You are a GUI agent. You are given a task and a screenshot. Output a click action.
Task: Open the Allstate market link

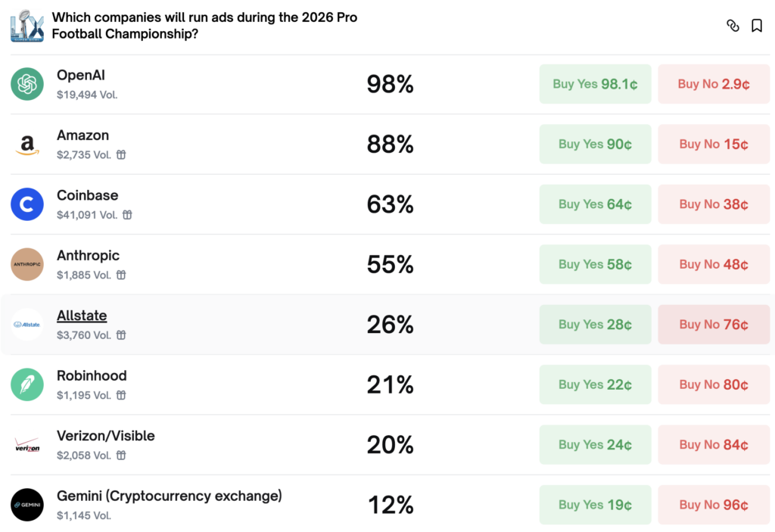[x=82, y=316]
